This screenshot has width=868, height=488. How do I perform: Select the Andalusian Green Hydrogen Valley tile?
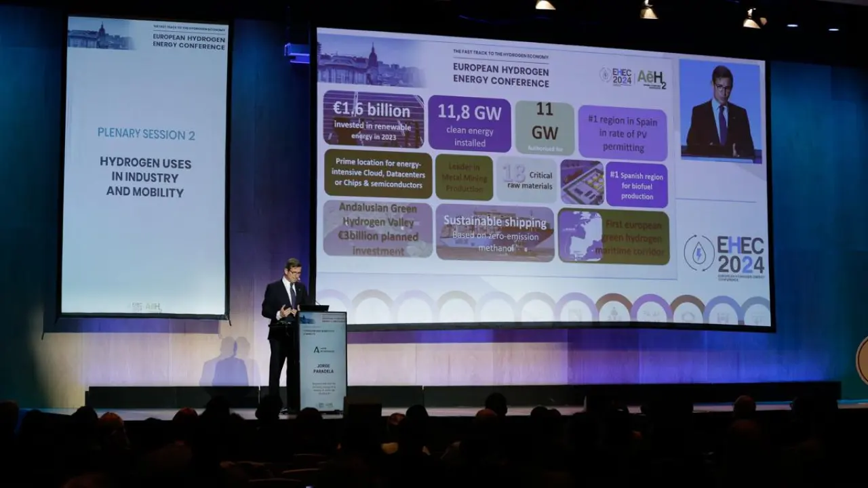[378, 229]
